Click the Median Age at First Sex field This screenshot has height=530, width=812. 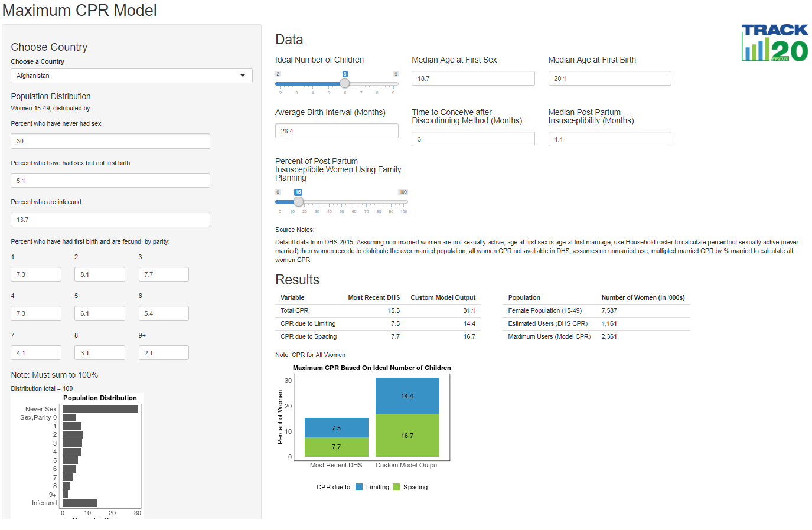(473, 78)
